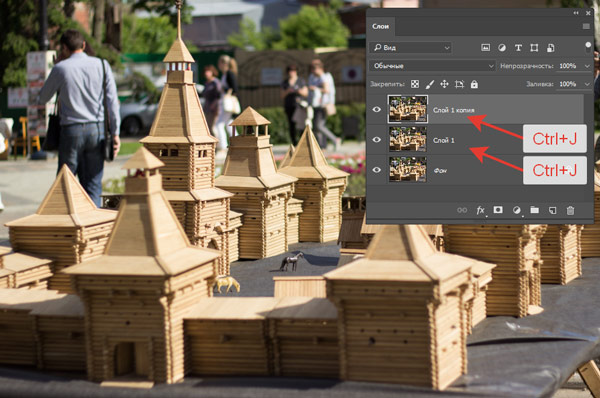Lock all padlock icon
Viewport: 600px width, 398px height.
pos(474,84)
